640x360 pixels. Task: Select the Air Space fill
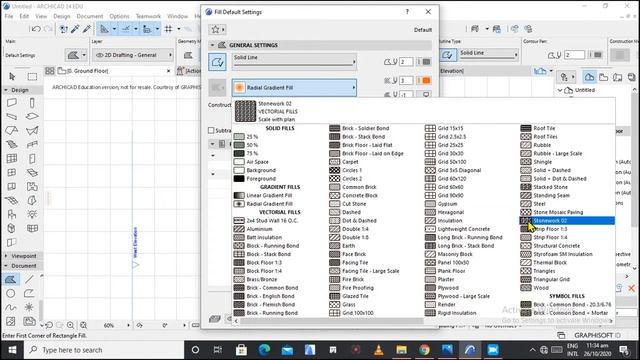[251, 162]
